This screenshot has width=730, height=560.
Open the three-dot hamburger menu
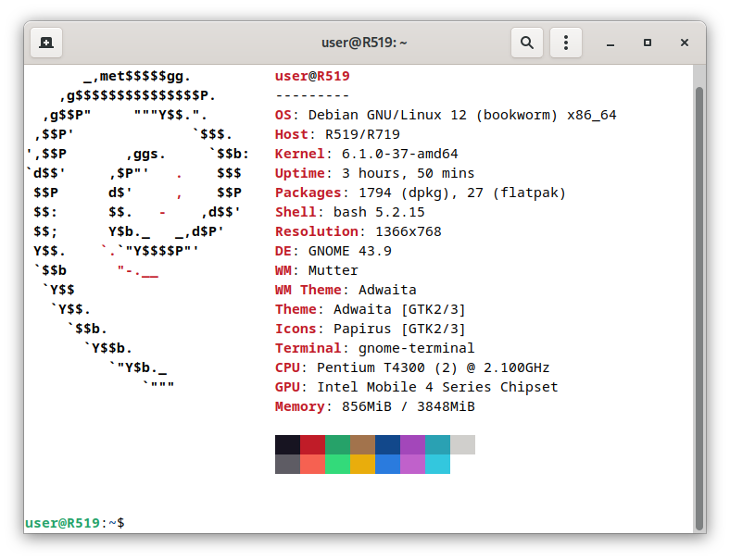pos(566,43)
